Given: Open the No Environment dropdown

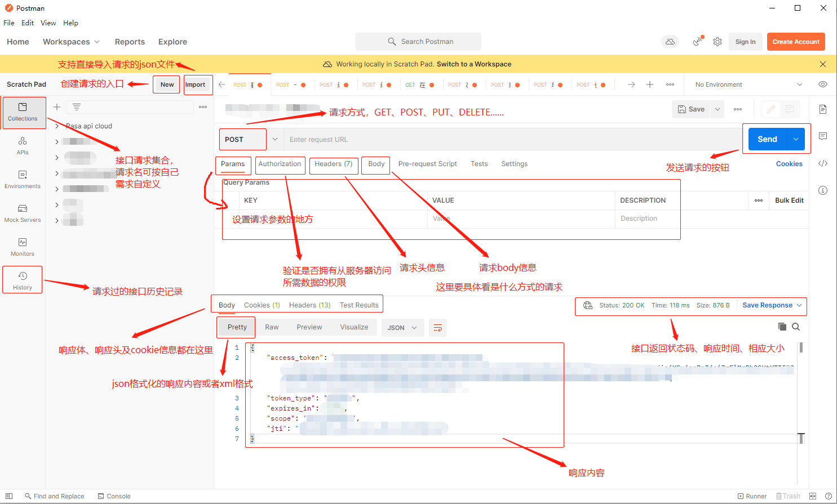Looking at the screenshot, I should point(749,84).
